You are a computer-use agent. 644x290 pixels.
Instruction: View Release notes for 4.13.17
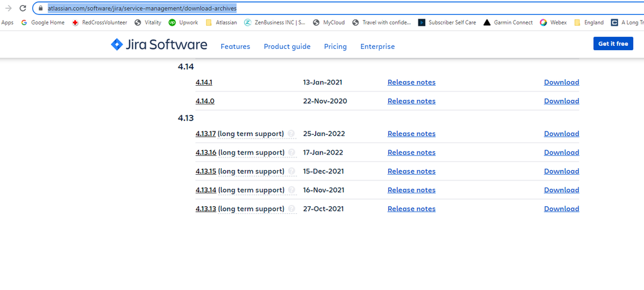411,133
